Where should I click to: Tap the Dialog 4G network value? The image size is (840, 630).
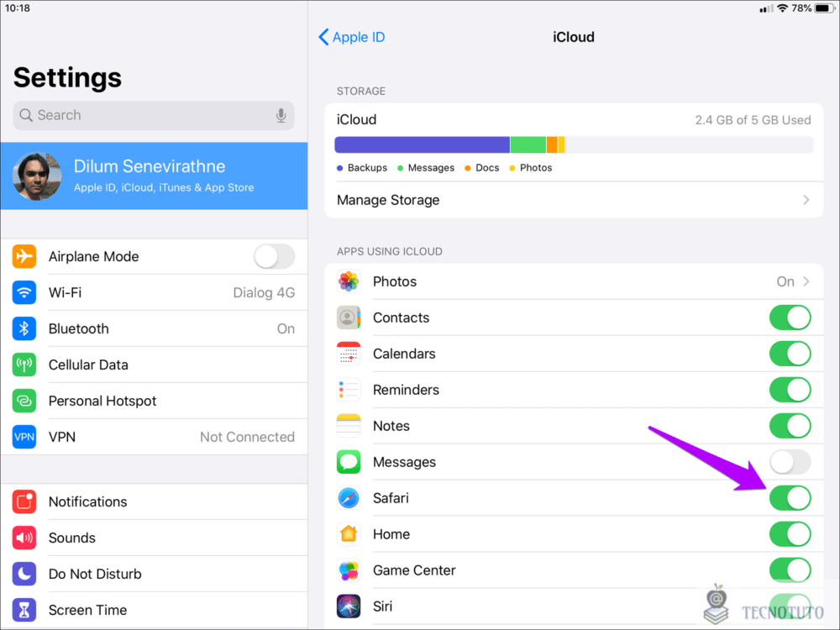pyautogui.click(x=264, y=292)
